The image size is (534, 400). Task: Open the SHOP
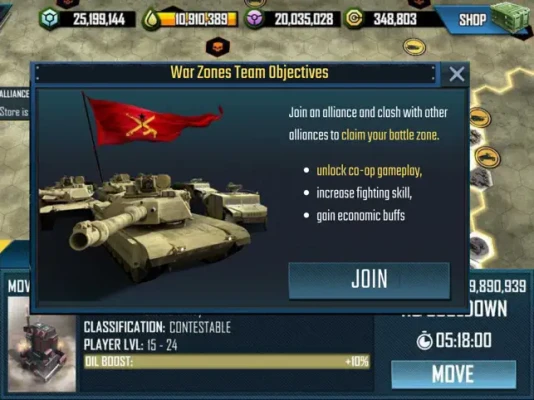pyautogui.click(x=472, y=20)
